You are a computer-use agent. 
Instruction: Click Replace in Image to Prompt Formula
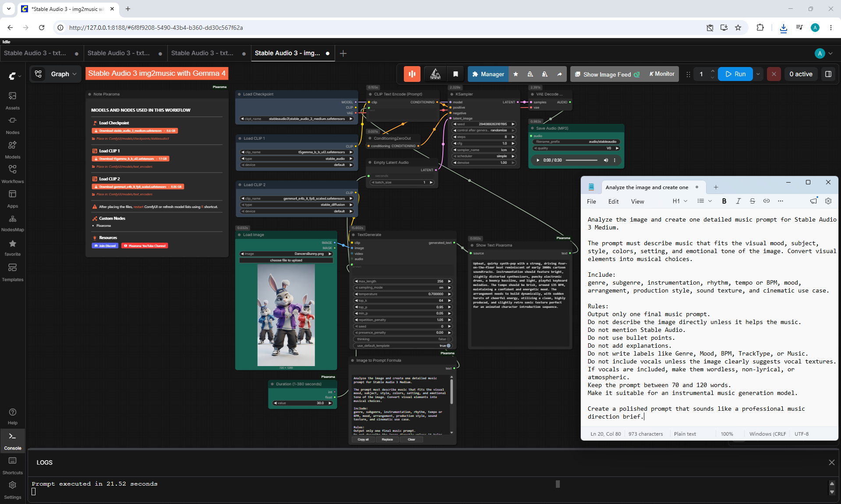(x=387, y=439)
